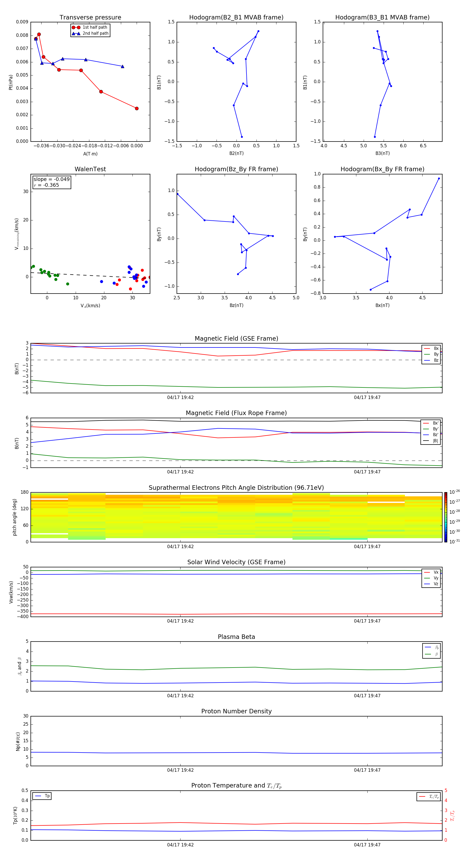Screen dimensions: 473x868
Task: Click the Proton Number Density title
Action: point(236,711)
